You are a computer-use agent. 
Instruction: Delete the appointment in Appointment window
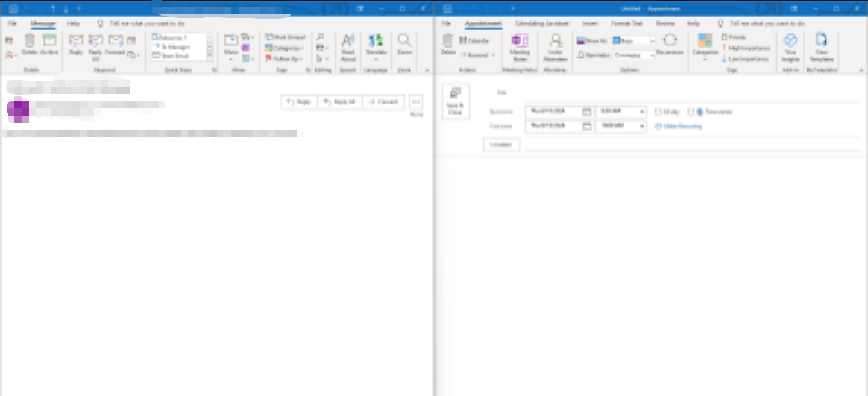(448, 45)
